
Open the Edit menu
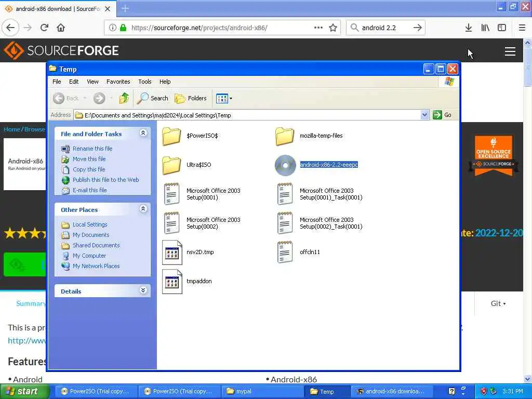[x=74, y=82]
